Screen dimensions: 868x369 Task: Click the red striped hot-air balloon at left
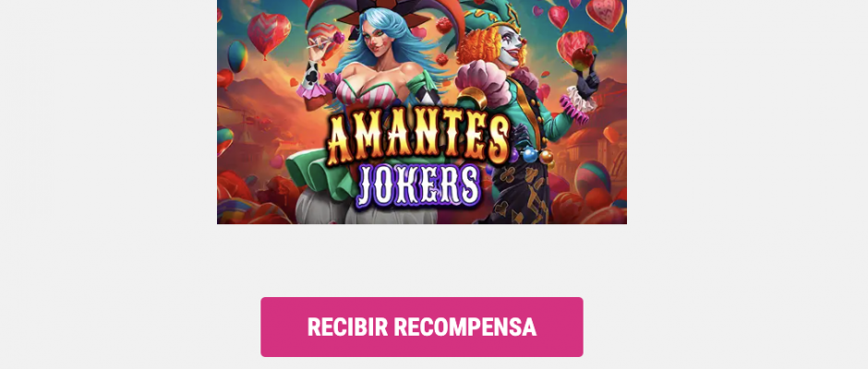click(x=269, y=33)
